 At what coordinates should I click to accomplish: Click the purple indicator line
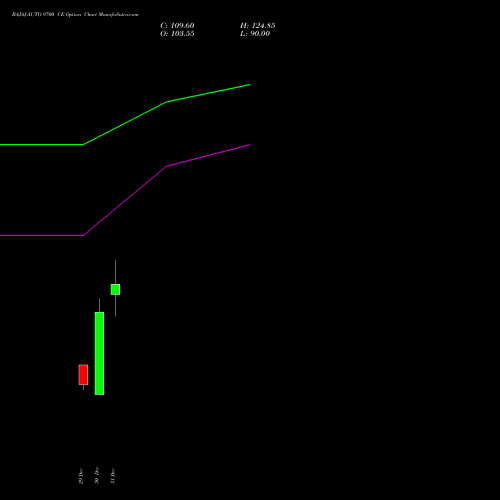point(125,201)
